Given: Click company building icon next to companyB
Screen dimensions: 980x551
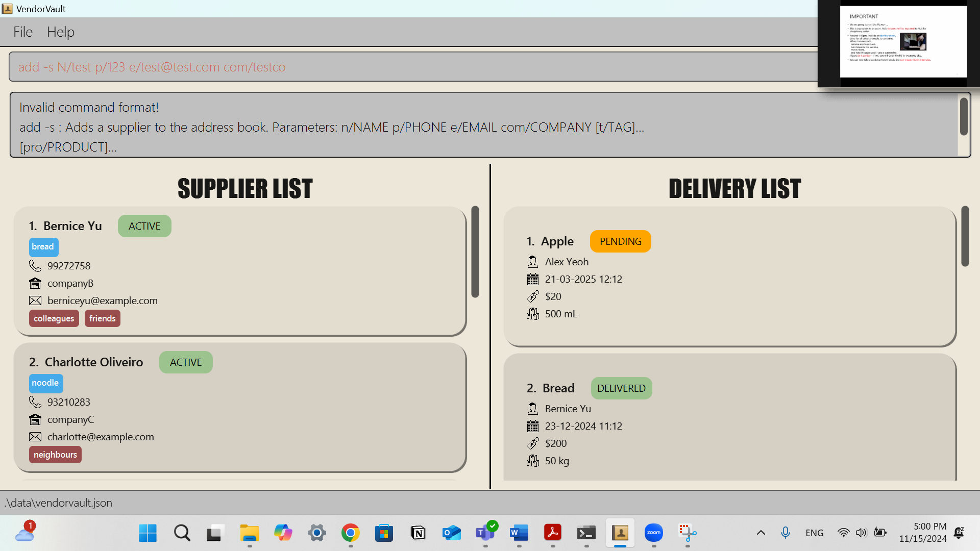Looking at the screenshot, I should [35, 283].
